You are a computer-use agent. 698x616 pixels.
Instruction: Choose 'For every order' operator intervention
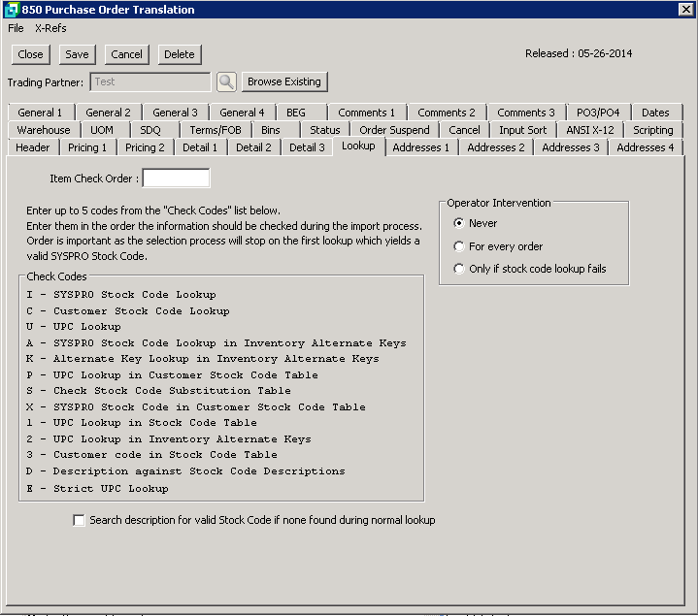(460, 246)
